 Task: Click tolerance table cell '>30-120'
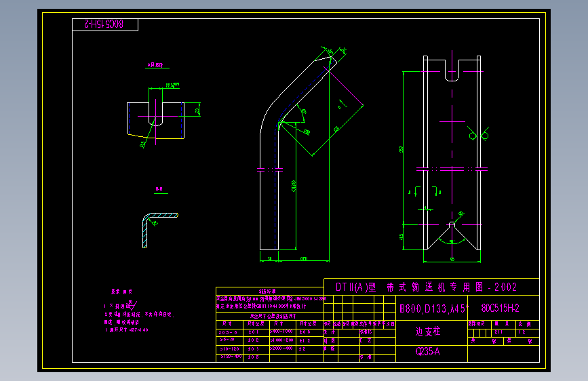click(x=229, y=348)
